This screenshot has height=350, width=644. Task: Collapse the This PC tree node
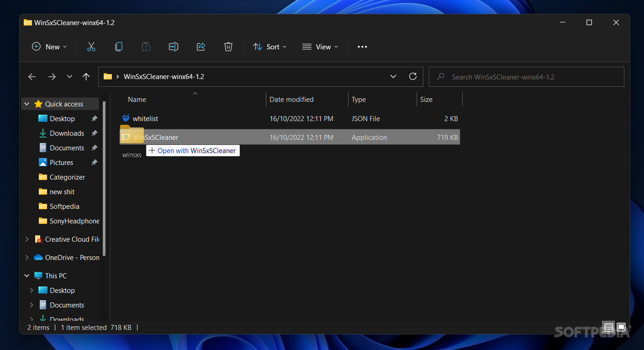(27, 276)
